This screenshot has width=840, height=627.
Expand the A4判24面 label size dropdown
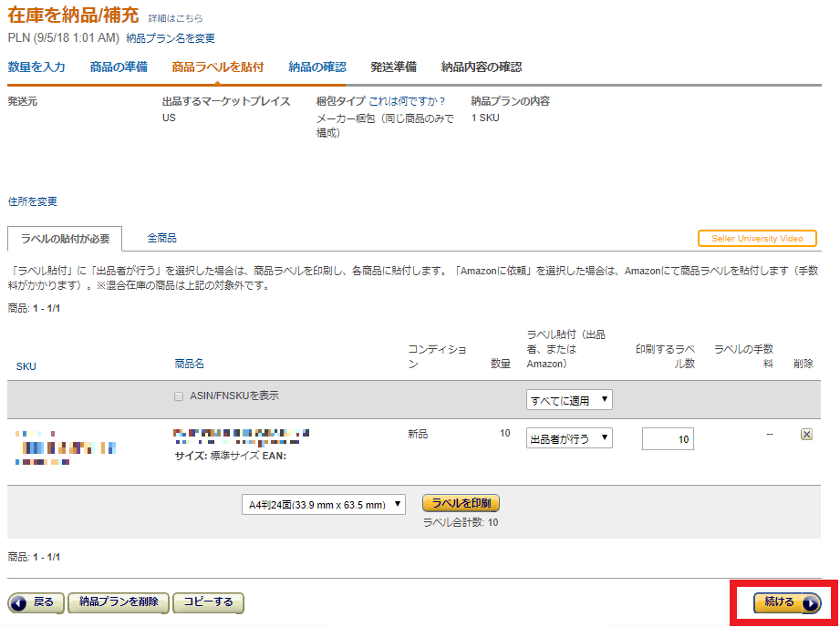click(324, 505)
